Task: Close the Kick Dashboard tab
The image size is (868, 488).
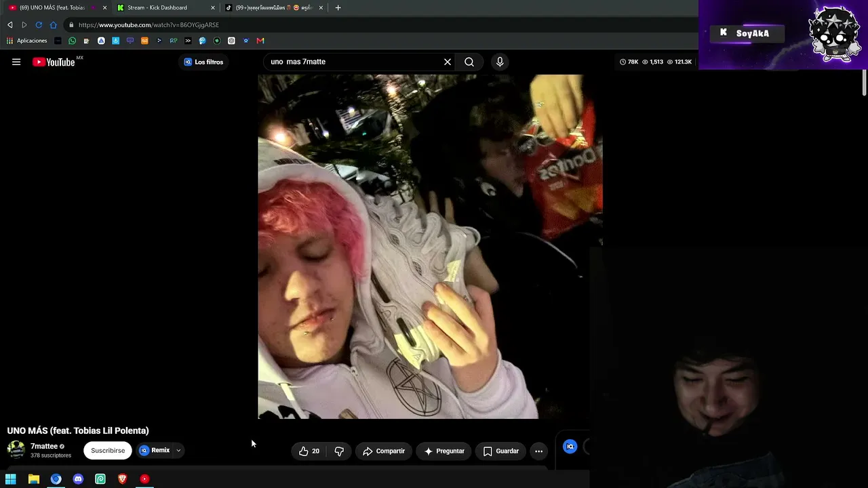Action: [x=213, y=7]
